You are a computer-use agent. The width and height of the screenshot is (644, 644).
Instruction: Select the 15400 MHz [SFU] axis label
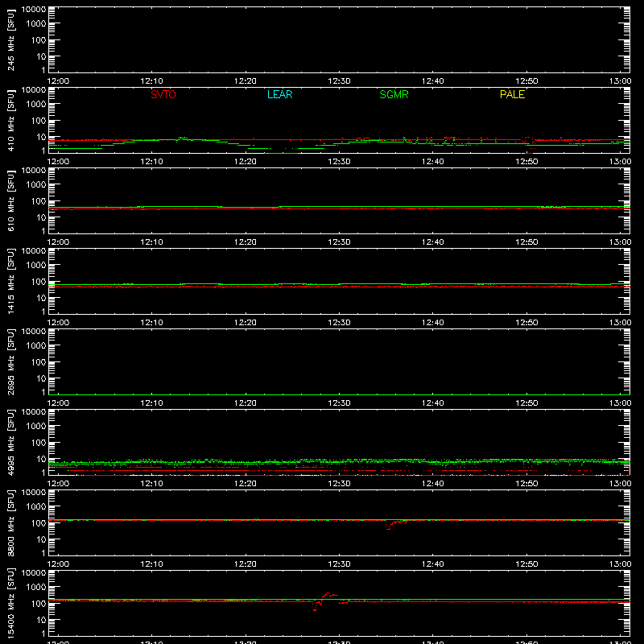coord(11,603)
